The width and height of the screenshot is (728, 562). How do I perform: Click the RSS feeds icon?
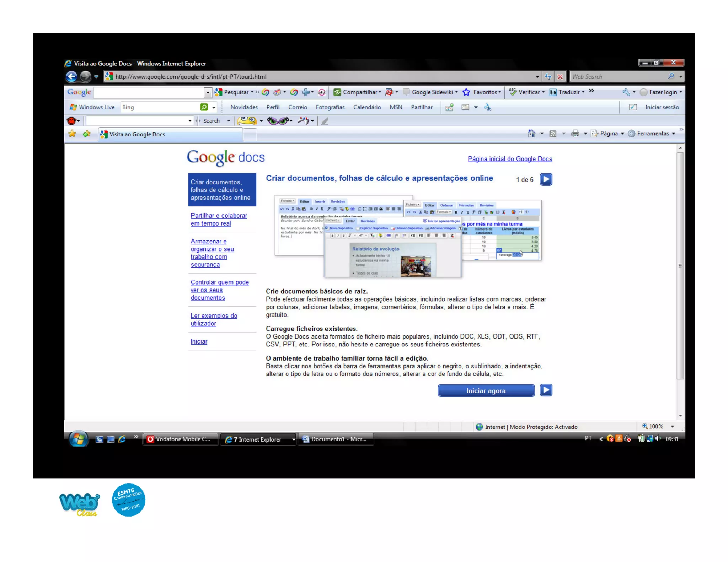pos(553,134)
